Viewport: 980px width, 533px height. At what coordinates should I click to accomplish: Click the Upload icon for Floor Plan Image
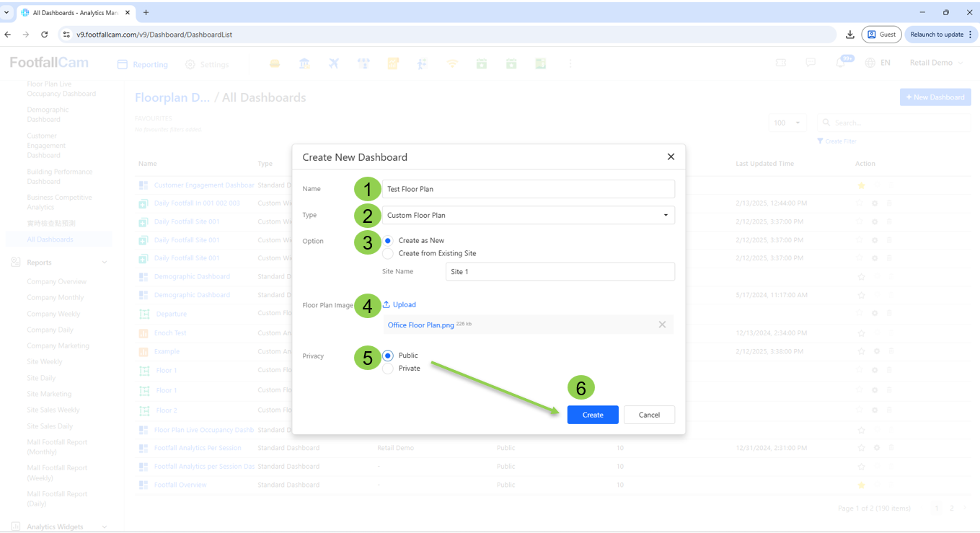click(387, 304)
